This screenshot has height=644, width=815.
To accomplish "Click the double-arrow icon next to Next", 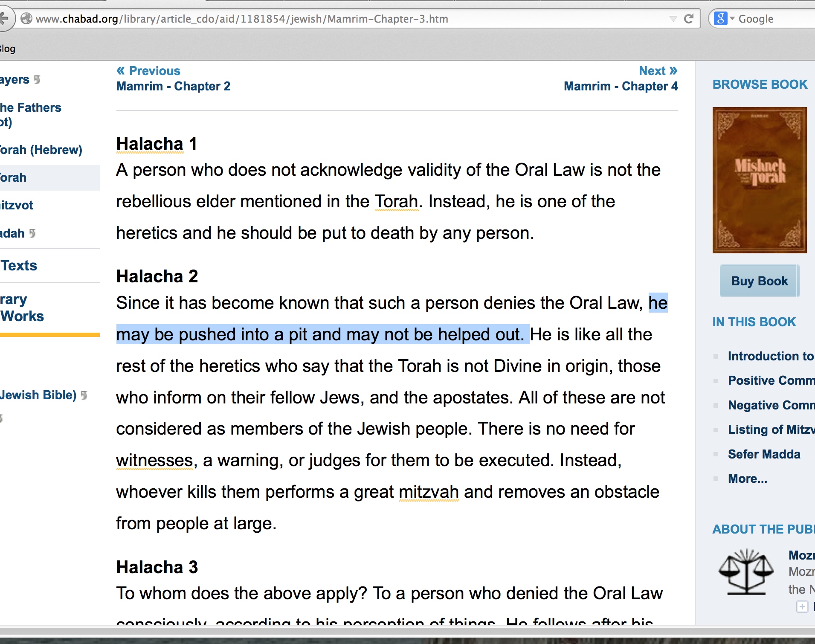I will pyautogui.click(x=673, y=71).
